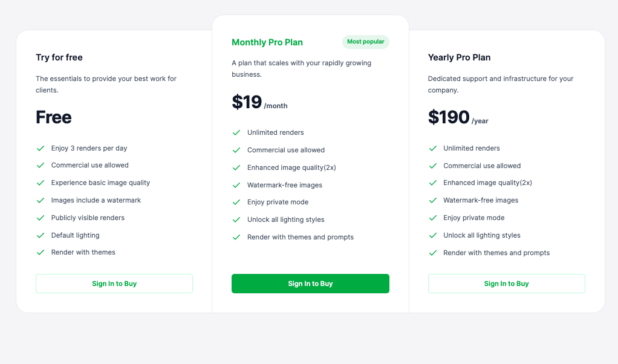Click the Free price label

[53, 117]
